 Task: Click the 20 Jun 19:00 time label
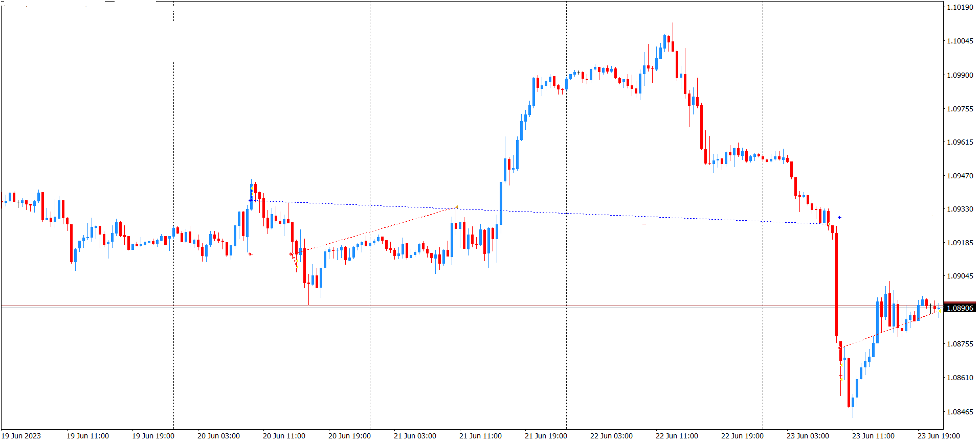[349, 436]
